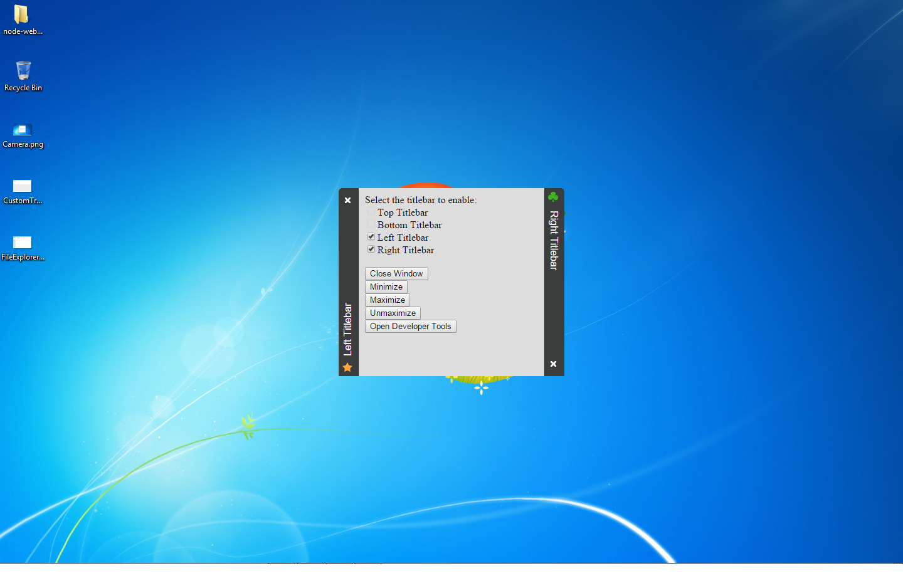Enable the Bottom Titlebar checkbox
The width and height of the screenshot is (903, 588).
coord(371,224)
